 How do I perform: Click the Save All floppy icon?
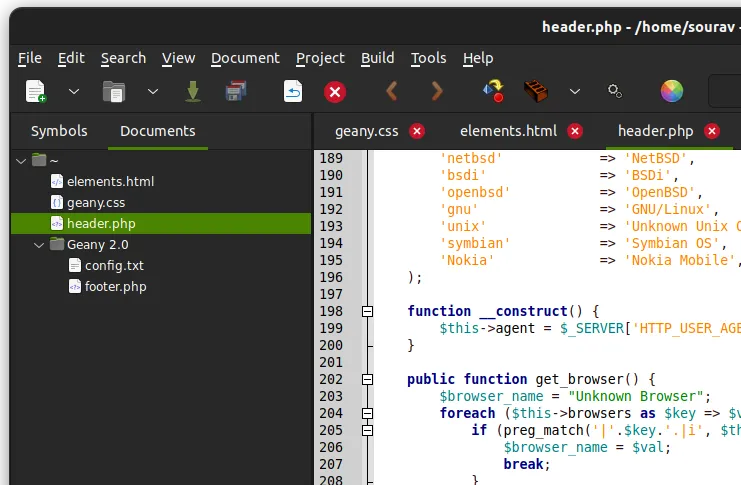(x=236, y=92)
